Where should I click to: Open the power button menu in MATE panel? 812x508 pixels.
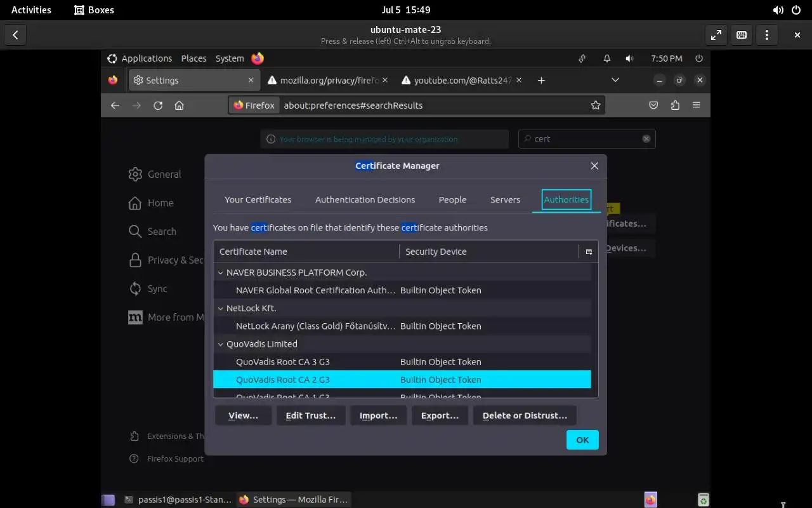coord(699,58)
